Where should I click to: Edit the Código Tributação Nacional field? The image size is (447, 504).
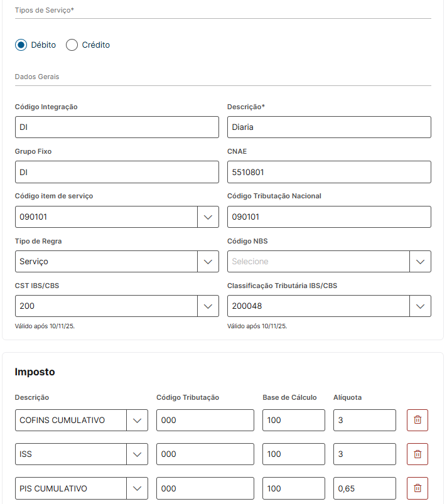329,217
